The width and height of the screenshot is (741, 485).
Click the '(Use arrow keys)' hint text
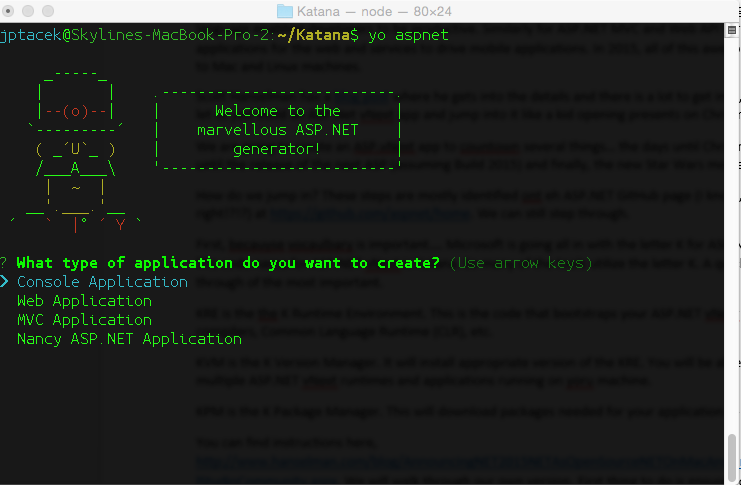point(521,263)
